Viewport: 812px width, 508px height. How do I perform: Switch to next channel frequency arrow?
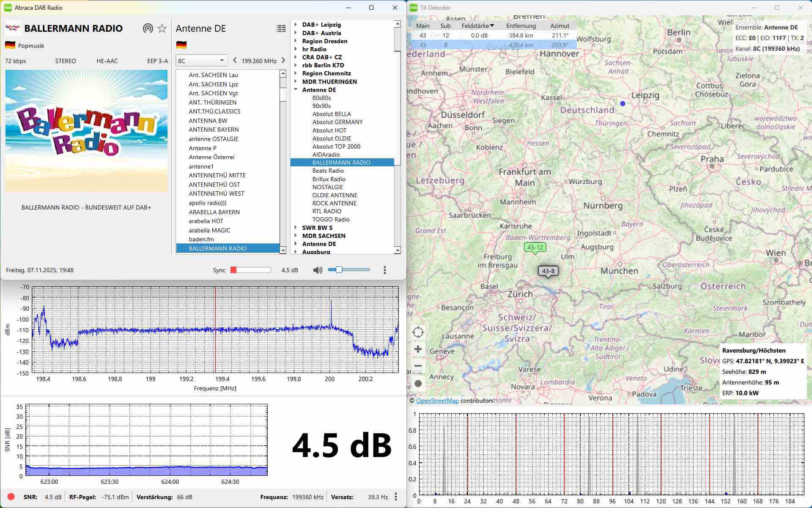(283, 61)
